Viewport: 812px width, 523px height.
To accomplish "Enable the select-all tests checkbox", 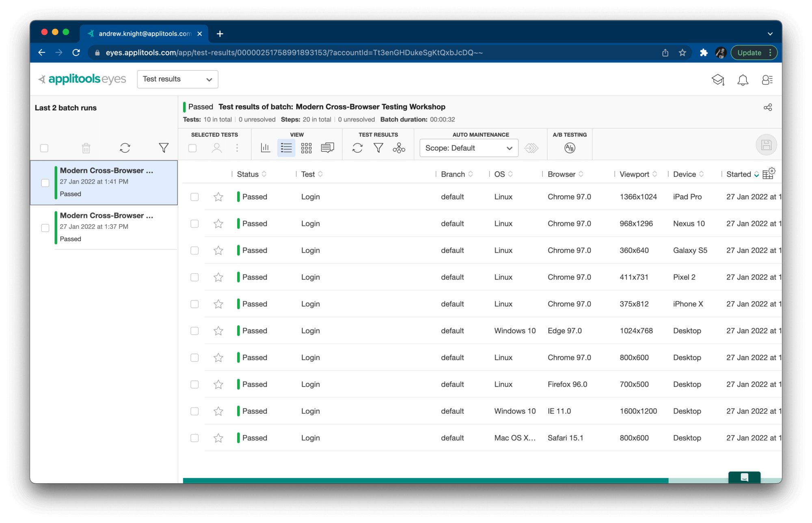I will pyautogui.click(x=192, y=148).
